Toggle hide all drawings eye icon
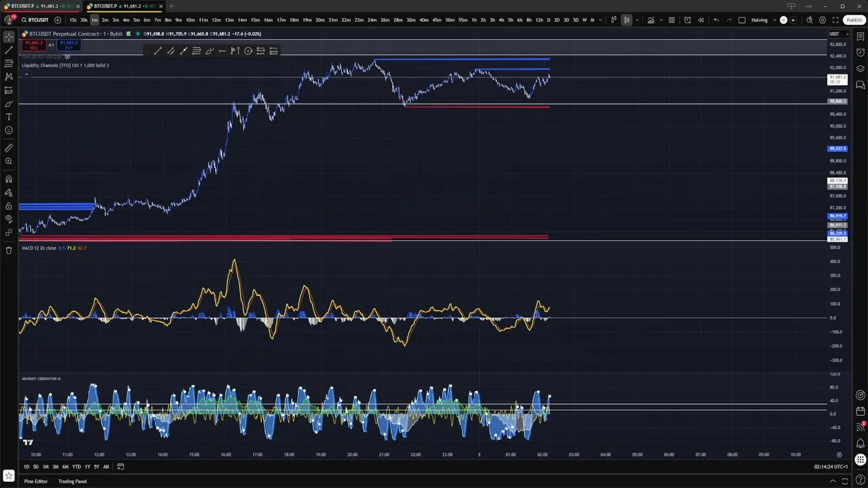This screenshot has width=868, height=488. (x=9, y=219)
